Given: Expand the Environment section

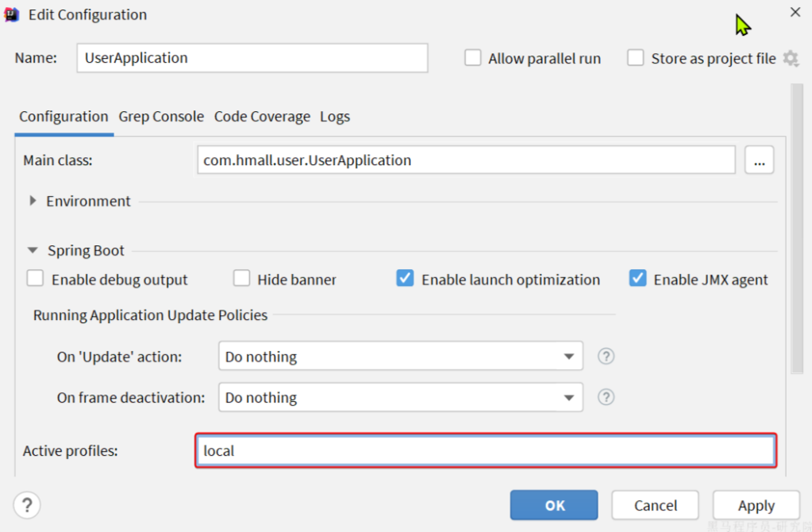Looking at the screenshot, I should [33, 201].
